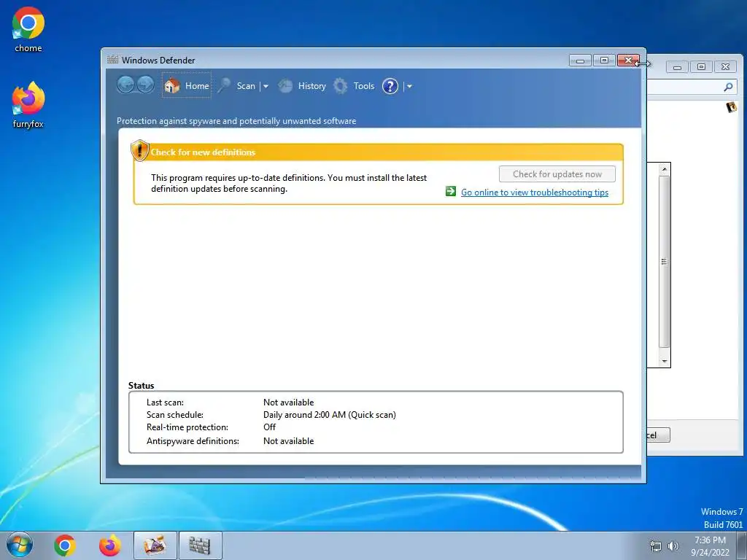Open the Windows Start menu
Viewport: 747px width, 560px height.
click(20, 545)
